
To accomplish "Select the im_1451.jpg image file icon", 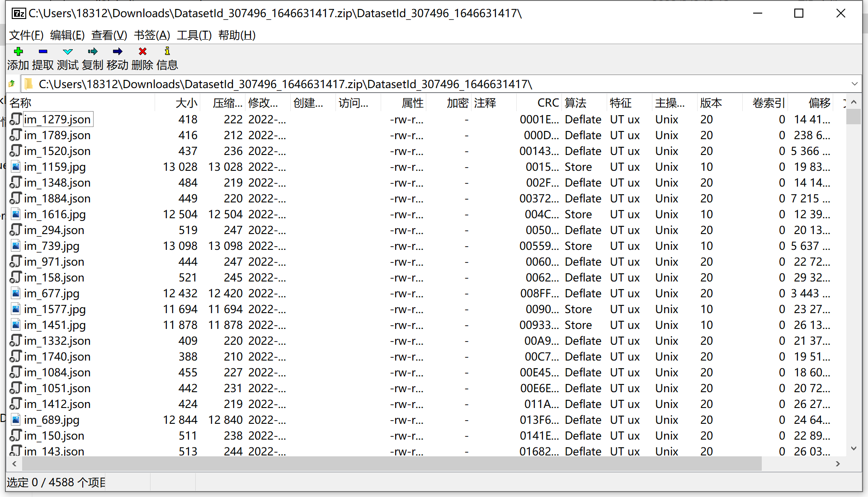I will 15,325.
